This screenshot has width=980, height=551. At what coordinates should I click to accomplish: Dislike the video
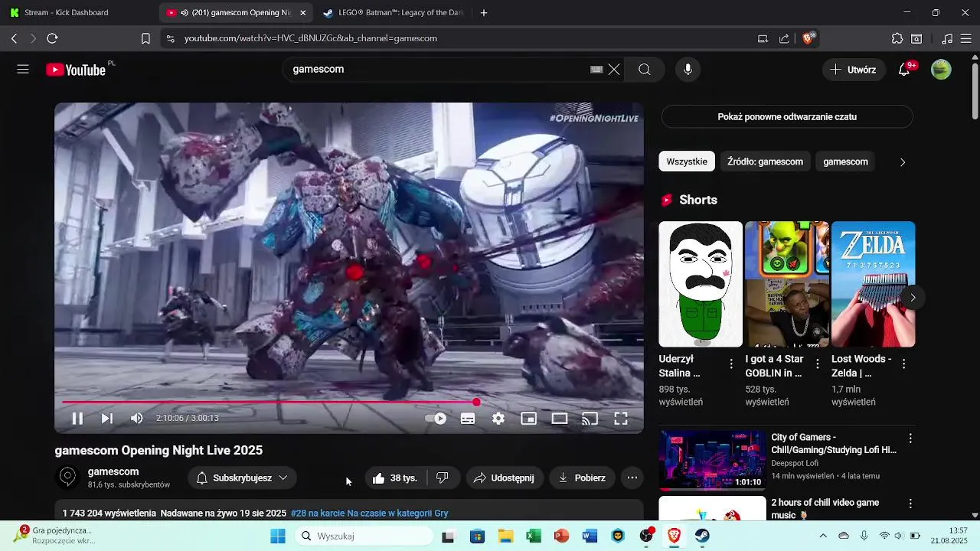point(443,478)
